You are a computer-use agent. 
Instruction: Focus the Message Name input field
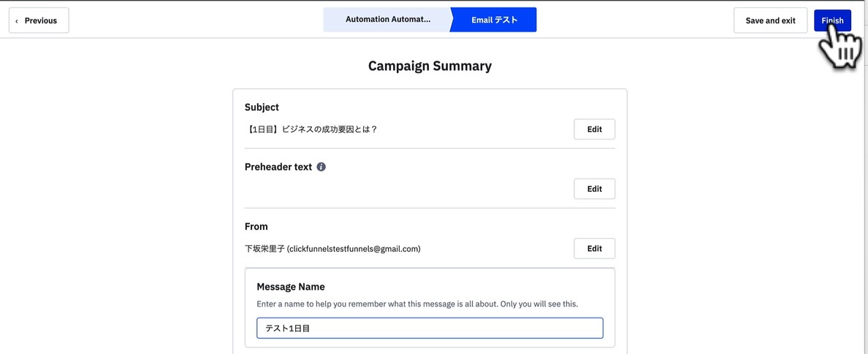[x=430, y=328]
